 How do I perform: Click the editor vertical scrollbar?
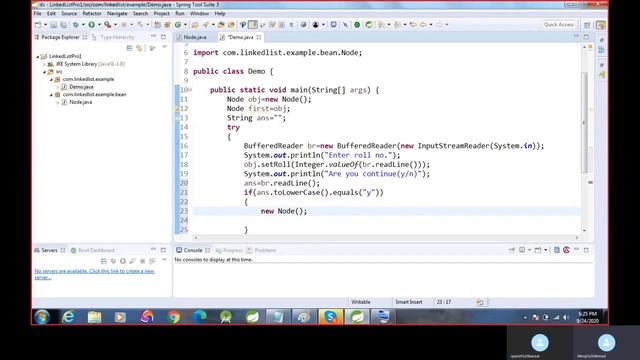pos(584,122)
